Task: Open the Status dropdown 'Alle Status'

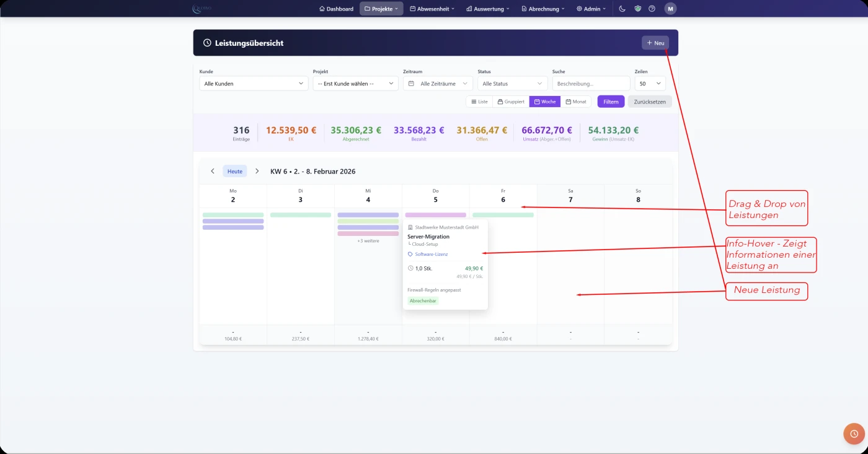Action: click(512, 84)
